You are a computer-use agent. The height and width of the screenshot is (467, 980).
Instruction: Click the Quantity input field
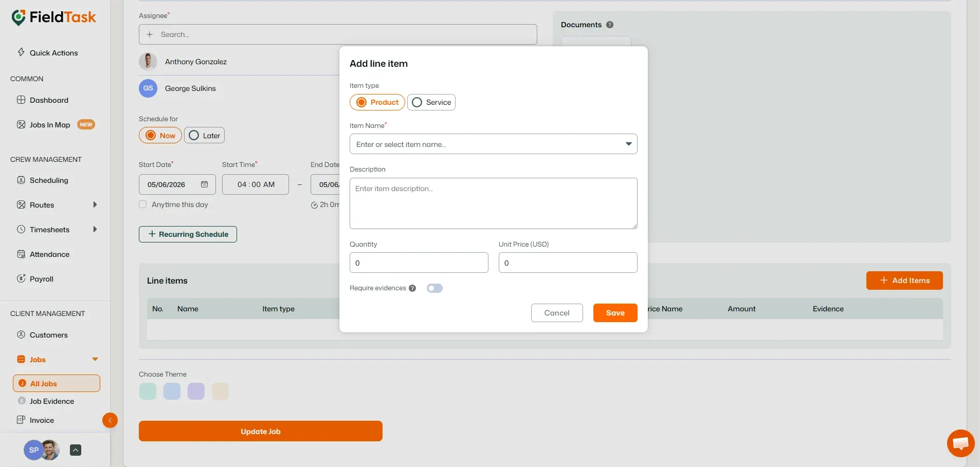tap(419, 263)
